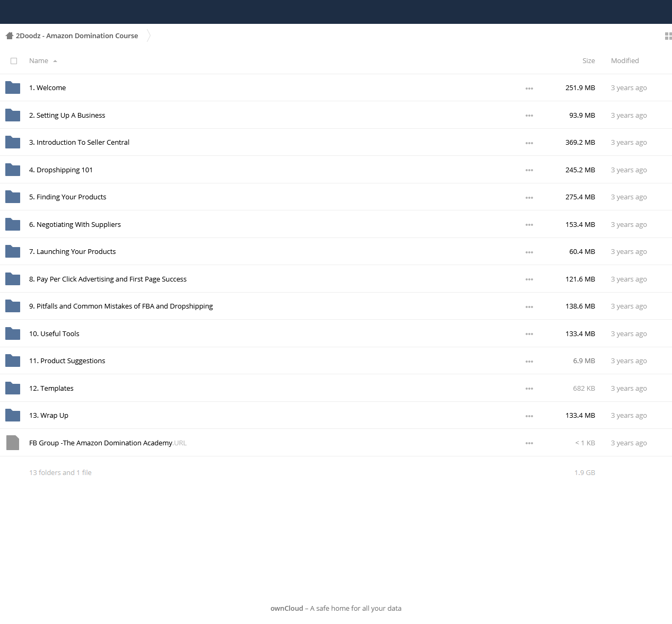Click the 13 folders and 1 file summary
This screenshot has height=624, width=672.
click(60, 473)
